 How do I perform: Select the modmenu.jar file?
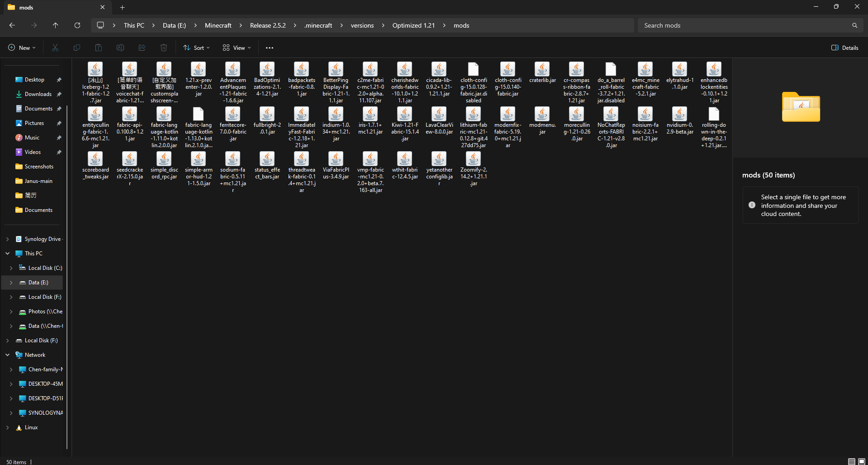[x=542, y=121]
